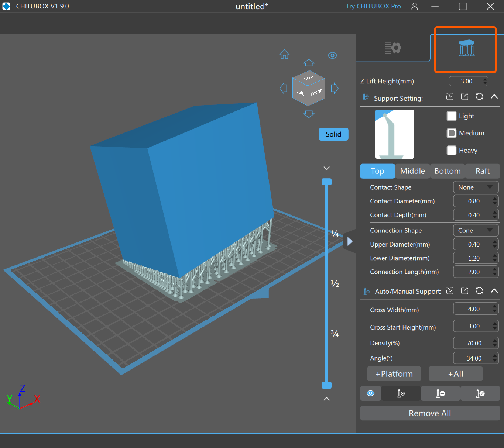Switch to the support pillars tab icon
The width and height of the screenshot is (504, 448).
coord(467,48)
